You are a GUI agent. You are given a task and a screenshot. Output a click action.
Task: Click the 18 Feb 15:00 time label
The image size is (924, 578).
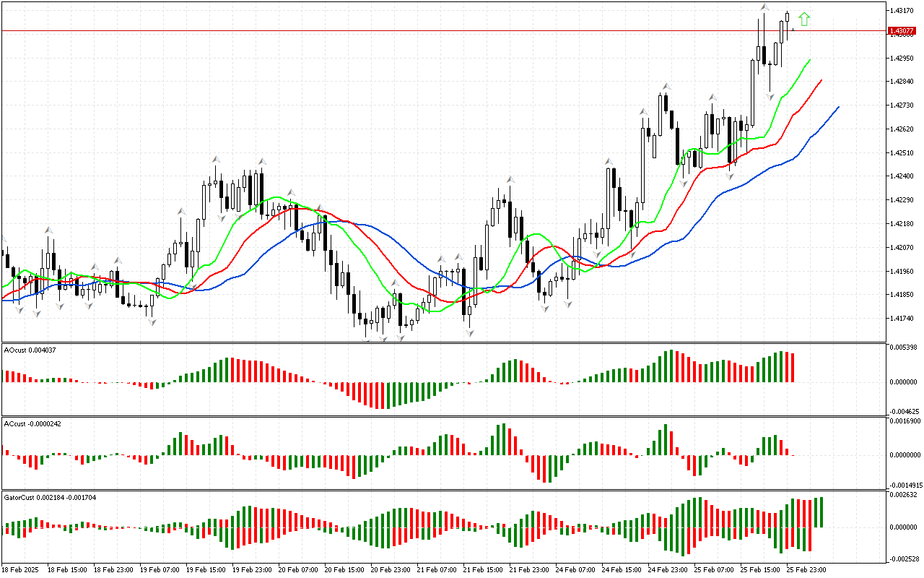(x=66, y=570)
